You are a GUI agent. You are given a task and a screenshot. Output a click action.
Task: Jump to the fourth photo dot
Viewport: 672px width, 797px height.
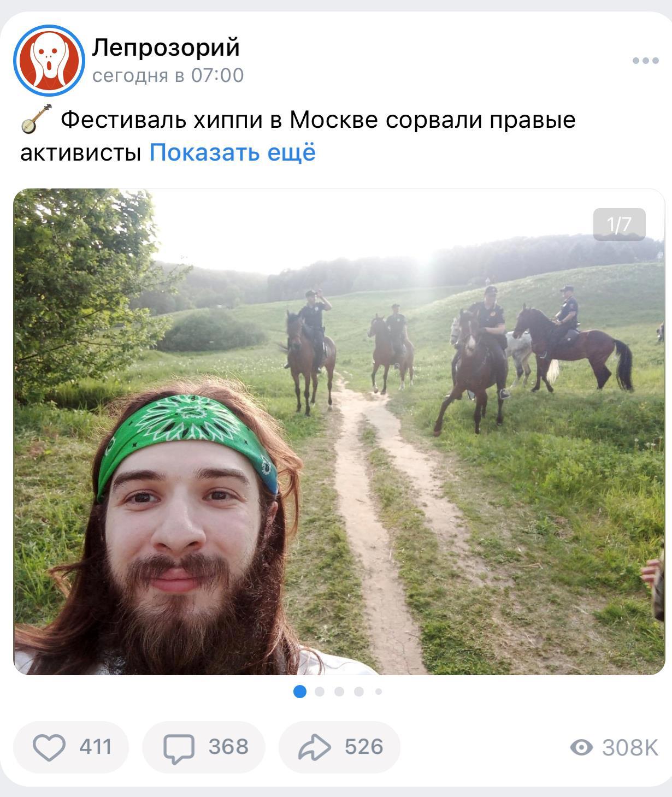359,692
